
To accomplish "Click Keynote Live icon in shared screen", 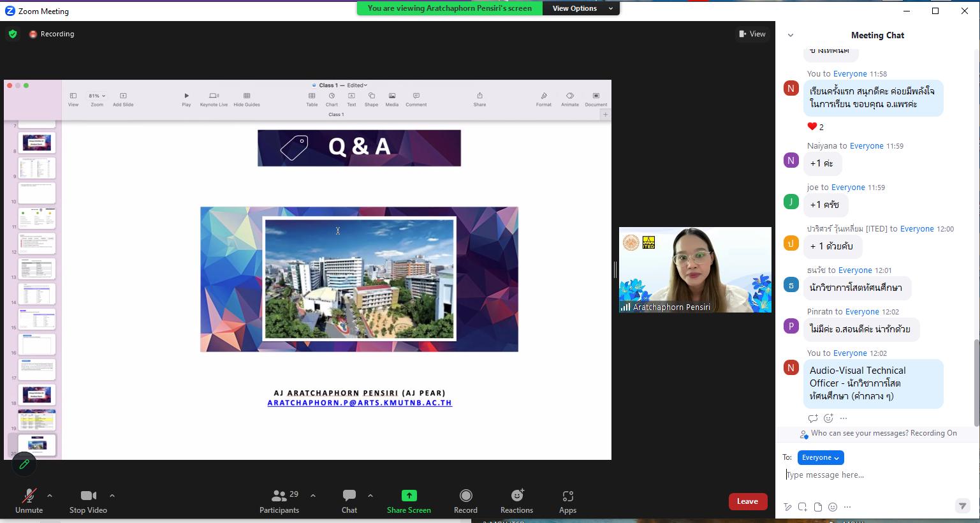I will 214,99.
